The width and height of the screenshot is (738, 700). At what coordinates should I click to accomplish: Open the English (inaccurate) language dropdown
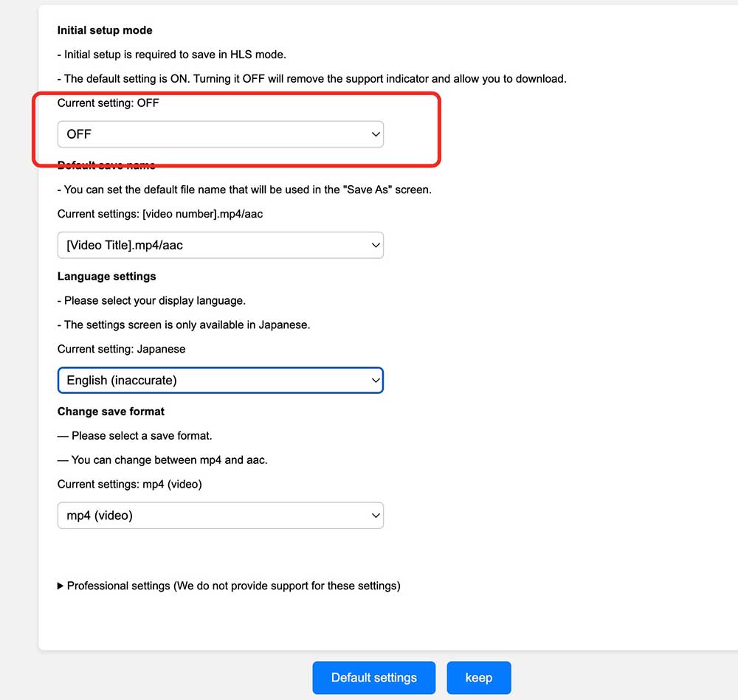(x=220, y=381)
